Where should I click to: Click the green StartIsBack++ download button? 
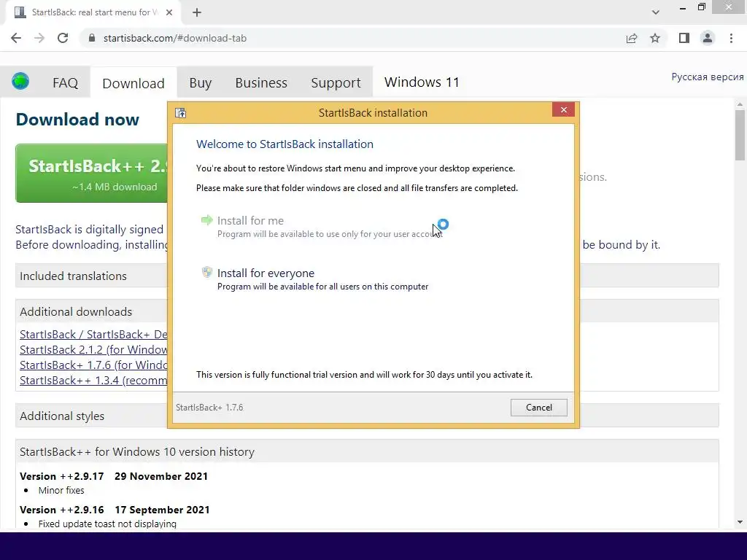pyautogui.click(x=91, y=174)
